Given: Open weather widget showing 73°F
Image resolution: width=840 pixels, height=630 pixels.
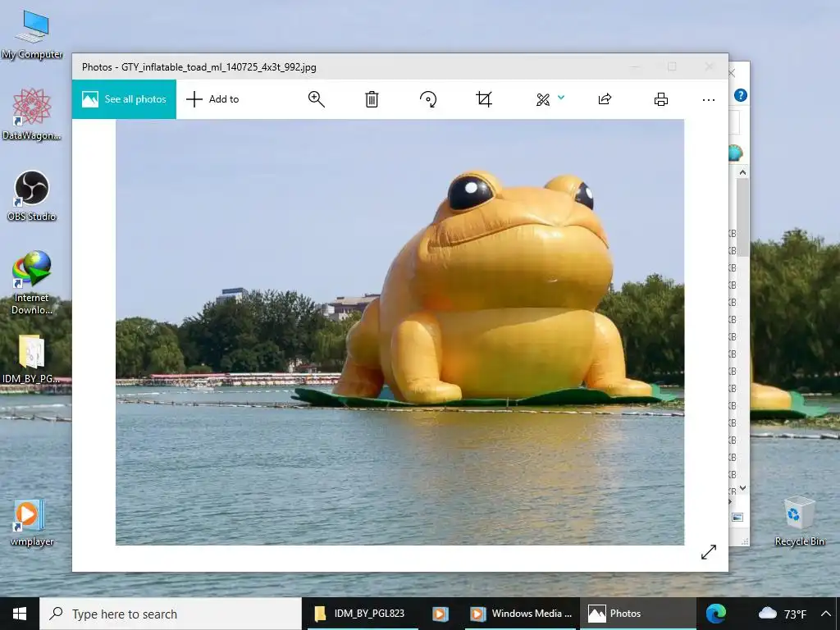Looking at the screenshot, I should (782, 614).
